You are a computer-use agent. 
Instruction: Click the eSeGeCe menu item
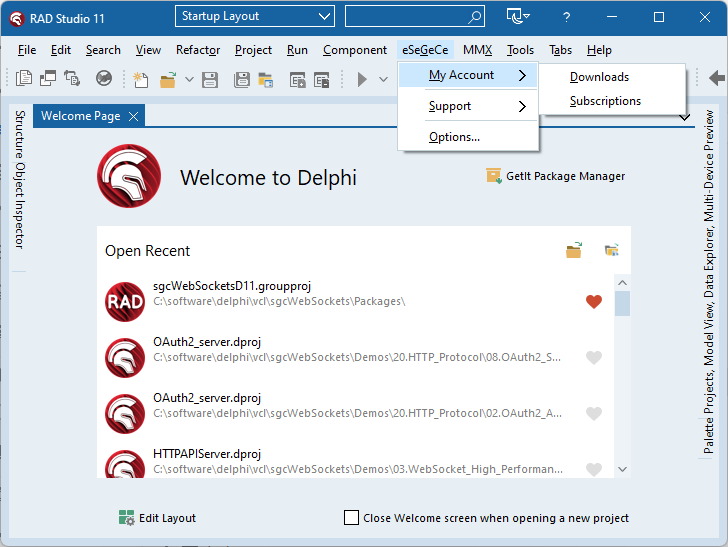(425, 50)
